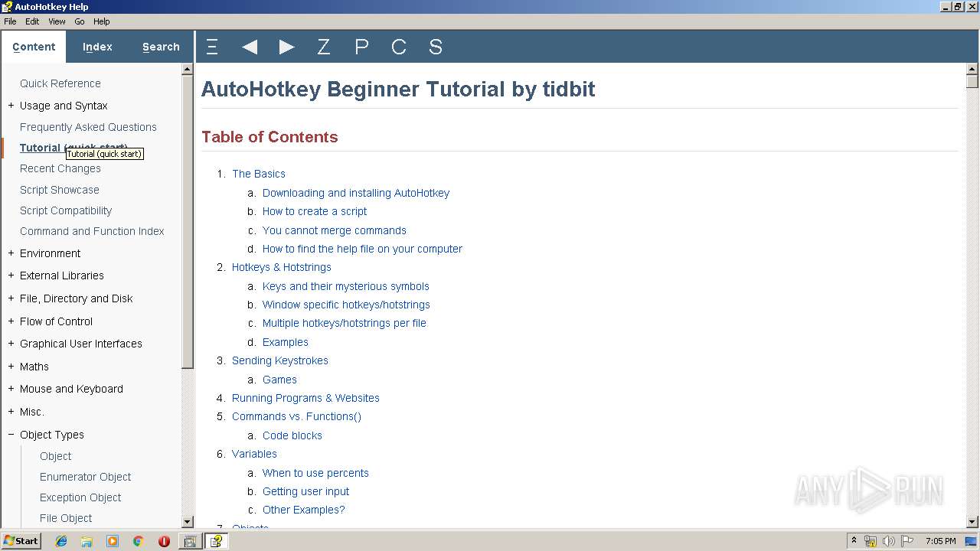980x551 pixels.
Task: Open Exception Object tree entry
Action: 80,497
